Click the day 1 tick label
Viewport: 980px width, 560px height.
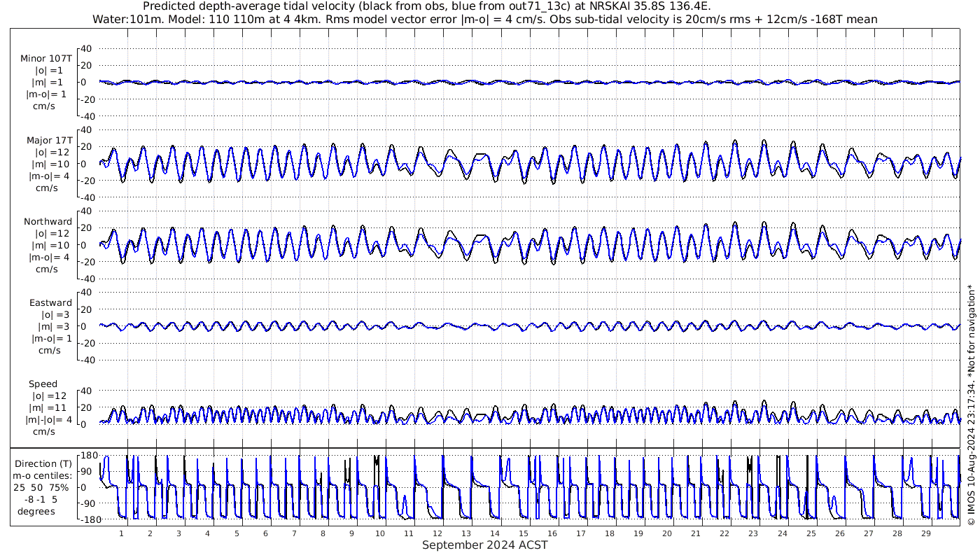(121, 533)
